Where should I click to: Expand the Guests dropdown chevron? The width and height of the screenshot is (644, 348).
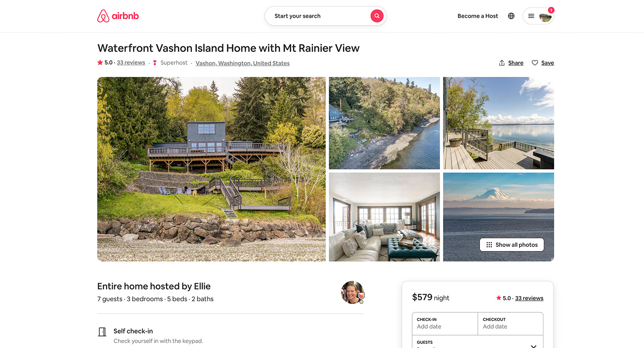(x=534, y=345)
